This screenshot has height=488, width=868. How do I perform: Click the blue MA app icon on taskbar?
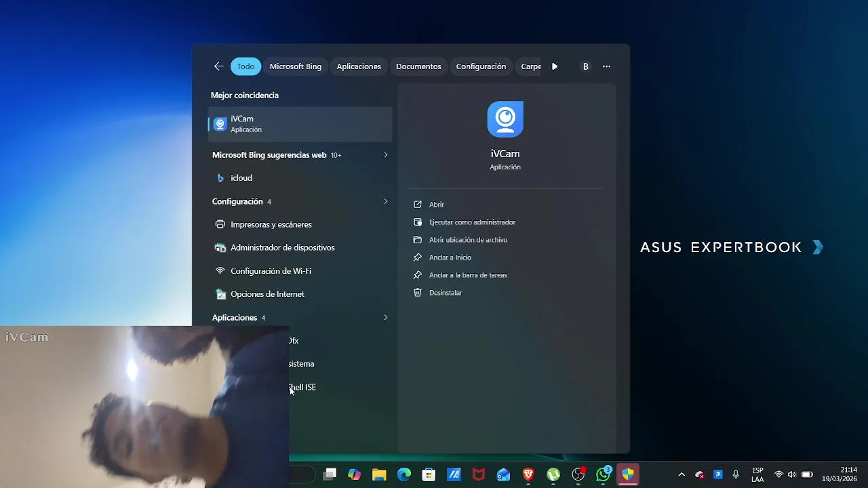454,474
